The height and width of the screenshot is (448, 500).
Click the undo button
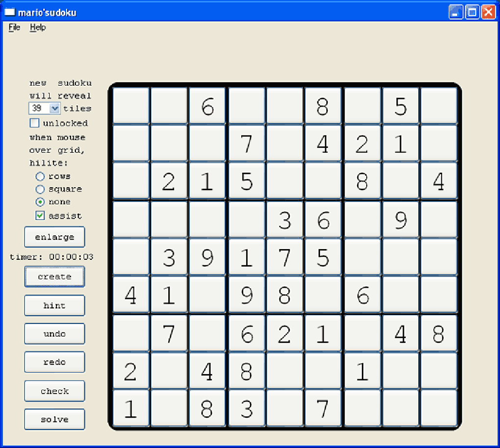(54, 334)
